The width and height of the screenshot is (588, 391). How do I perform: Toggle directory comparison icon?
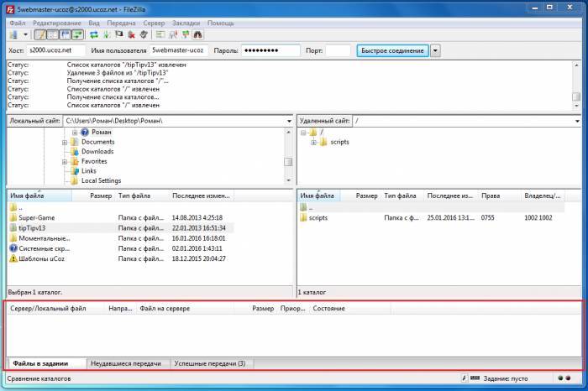tap(173, 35)
